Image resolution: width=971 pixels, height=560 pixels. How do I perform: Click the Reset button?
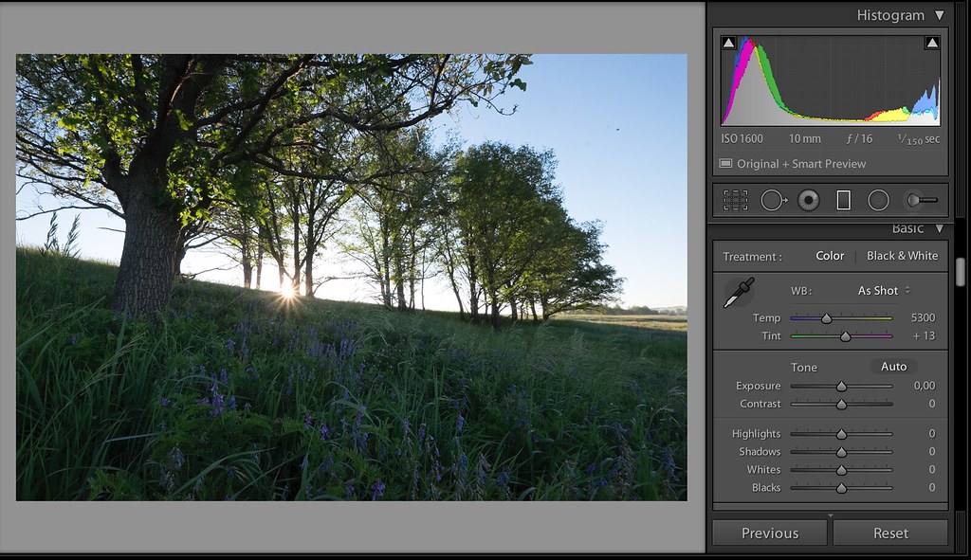coord(890,533)
